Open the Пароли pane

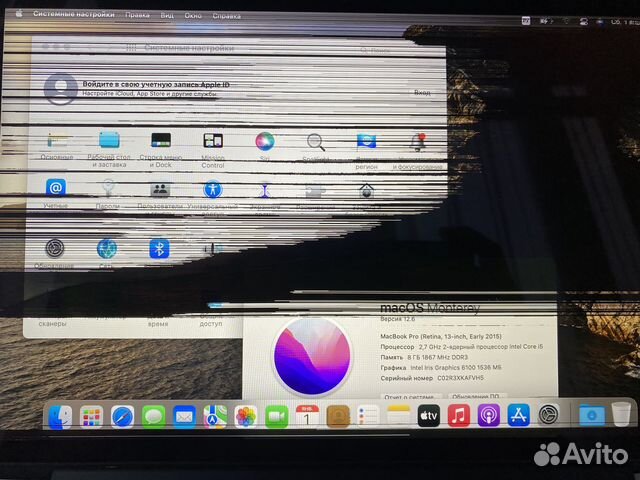pyautogui.click(x=108, y=194)
